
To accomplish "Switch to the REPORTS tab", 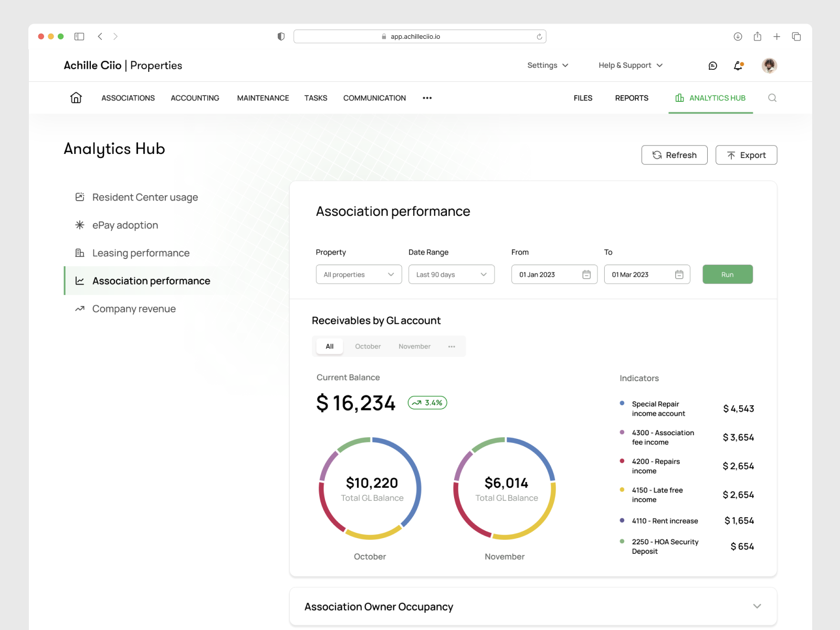I will (x=632, y=98).
